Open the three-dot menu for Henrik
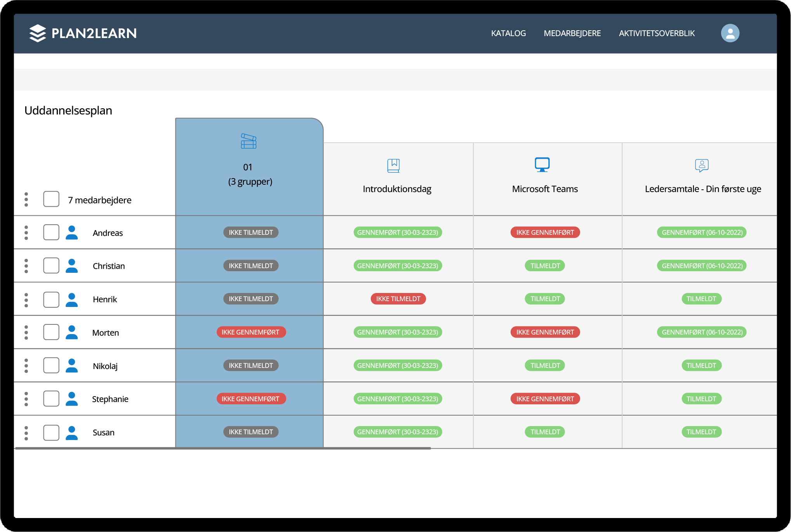Viewport: 791px width, 532px height. click(x=26, y=300)
